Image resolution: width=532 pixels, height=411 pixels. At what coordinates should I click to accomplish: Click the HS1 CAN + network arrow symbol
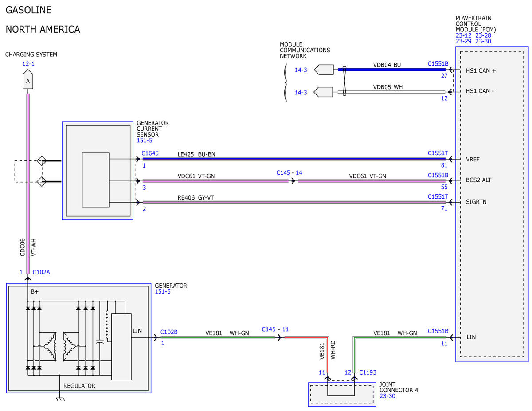tap(323, 70)
